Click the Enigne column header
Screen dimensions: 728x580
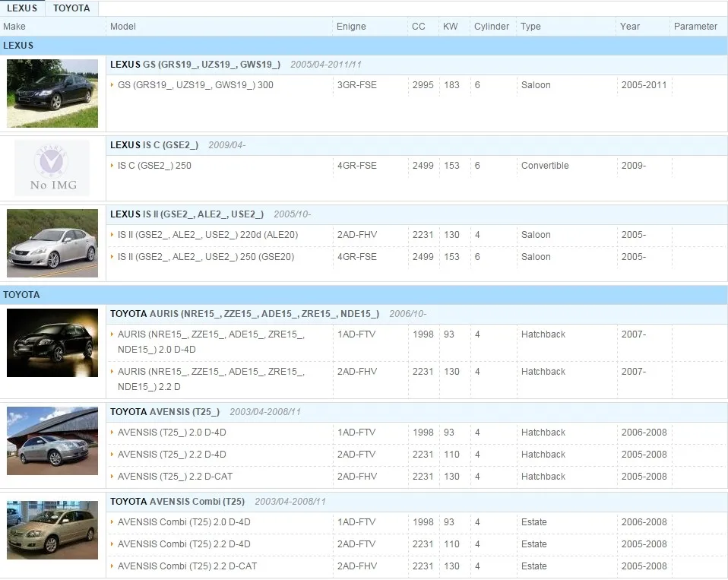(351, 27)
